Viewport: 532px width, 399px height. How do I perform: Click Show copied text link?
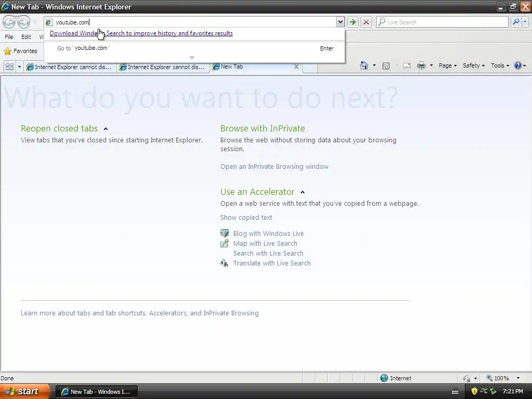(x=246, y=218)
